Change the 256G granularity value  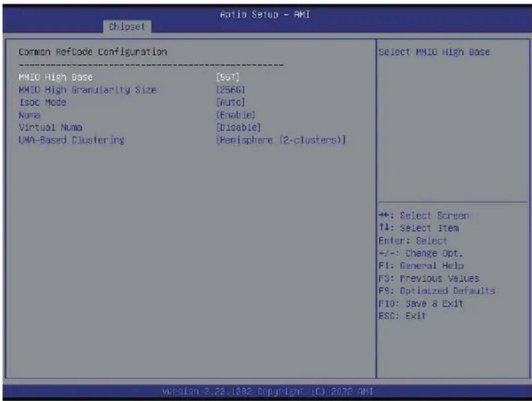230,90
